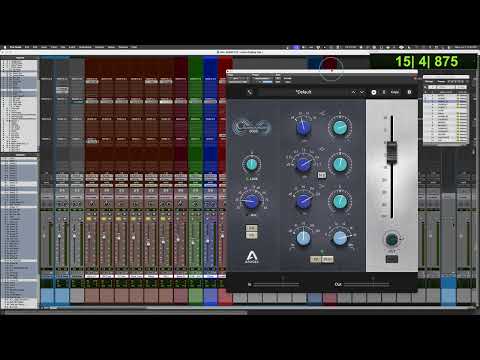Viewport: 480px width, 360px height.
Task: Toggle the left cream button below the bottom knobs
Action: coord(315,259)
